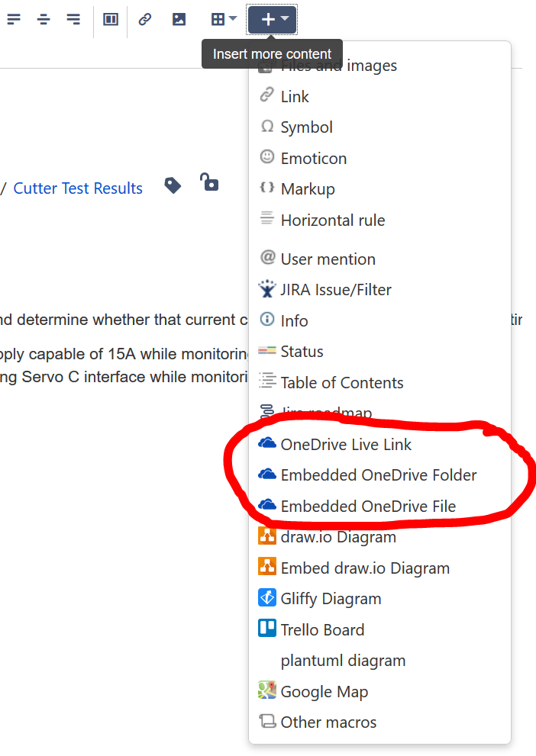The image size is (536, 756).
Task: Click the Google Map pin icon
Action: pos(267,690)
